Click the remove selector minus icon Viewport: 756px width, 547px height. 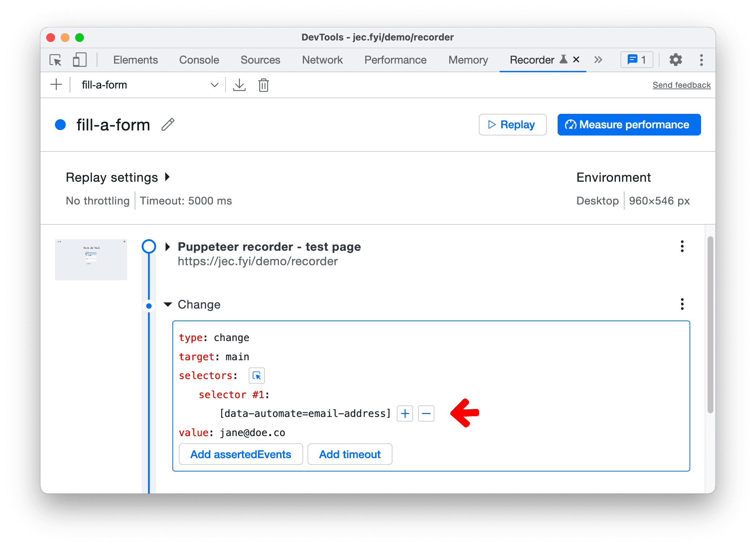coord(426,414)
